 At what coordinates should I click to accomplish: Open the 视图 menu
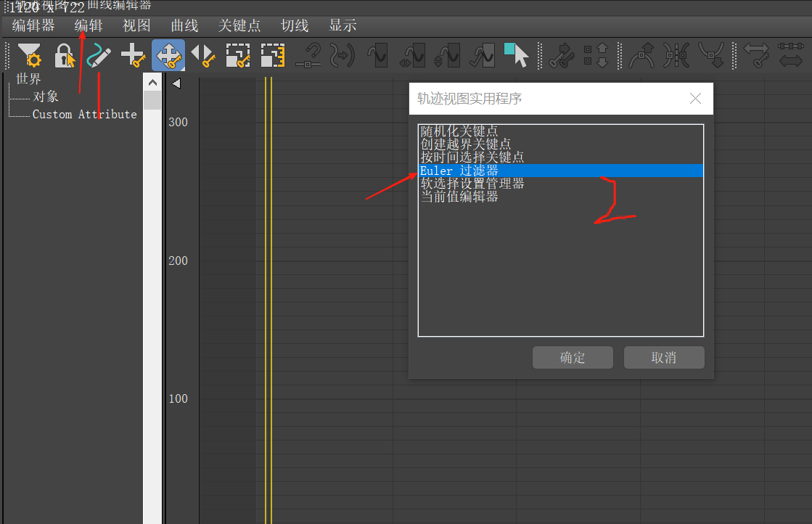[136, 25]
